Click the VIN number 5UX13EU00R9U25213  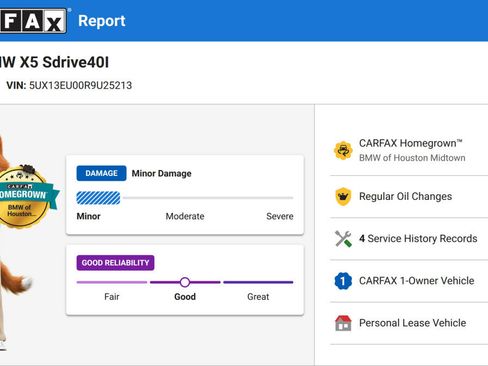tap(80, 85)
